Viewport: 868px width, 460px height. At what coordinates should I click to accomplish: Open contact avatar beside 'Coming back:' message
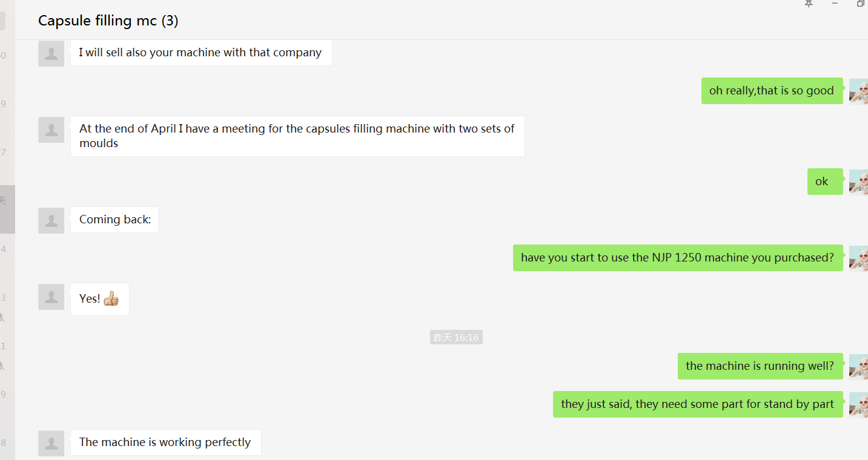pos(51,220)
